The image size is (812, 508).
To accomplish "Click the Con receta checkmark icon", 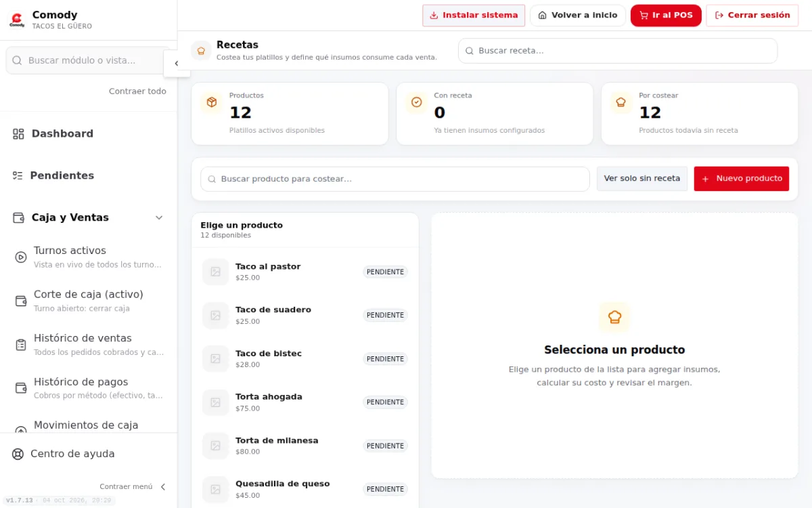I will [x=417, y=102].
